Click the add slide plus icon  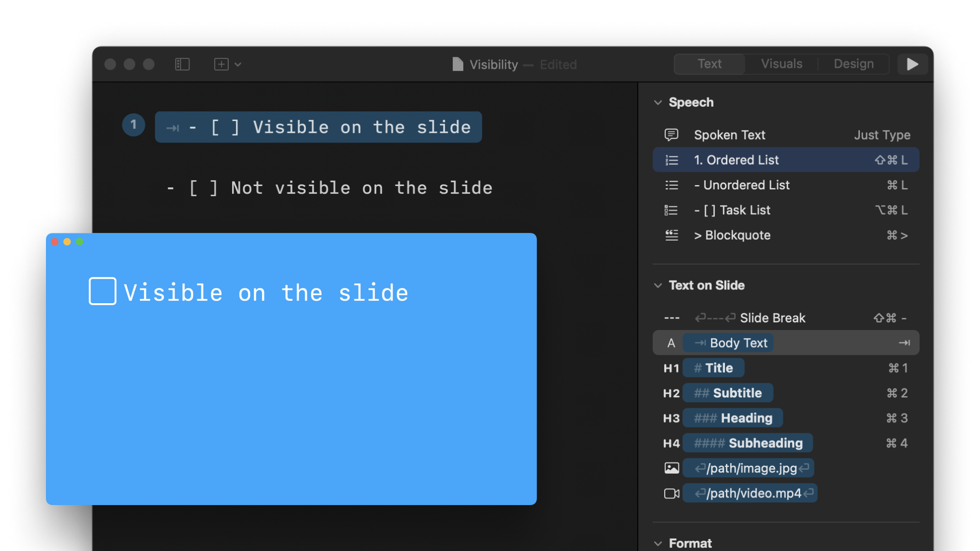221,64
